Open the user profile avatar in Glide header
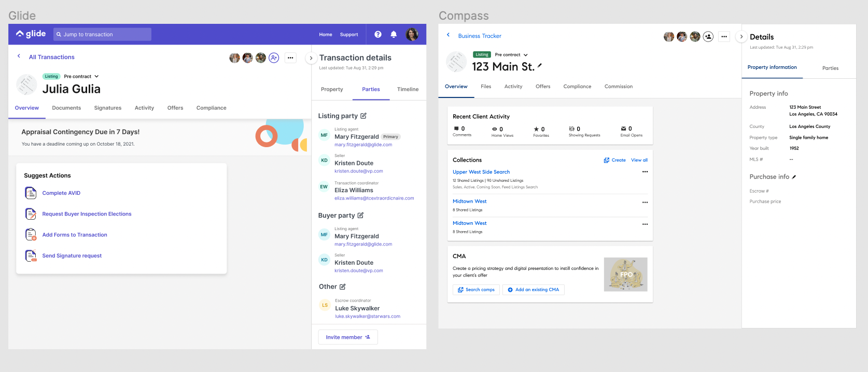 tap(412, 34)
